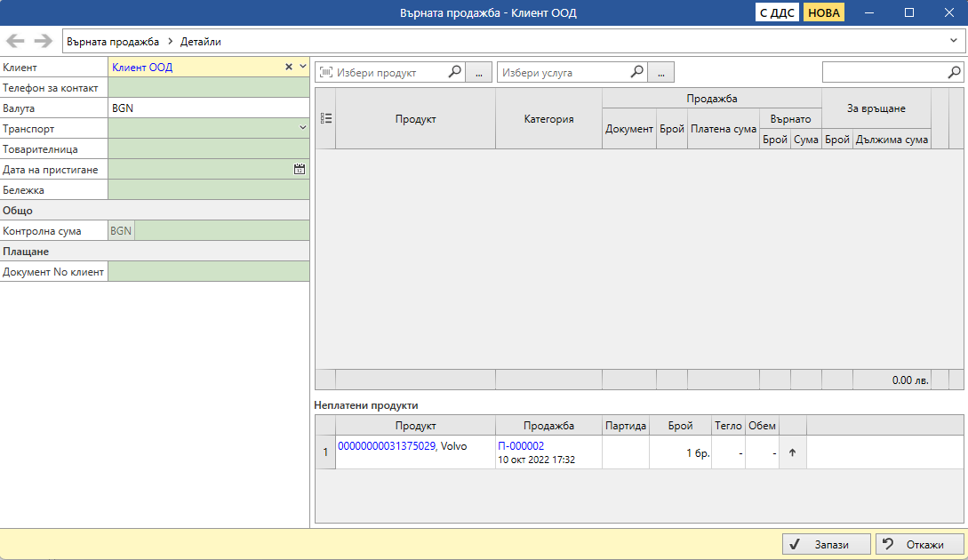Screen dimensions: 968x560
Task: Clear the Клиент ООД selection
Action: tap(288, 67)
